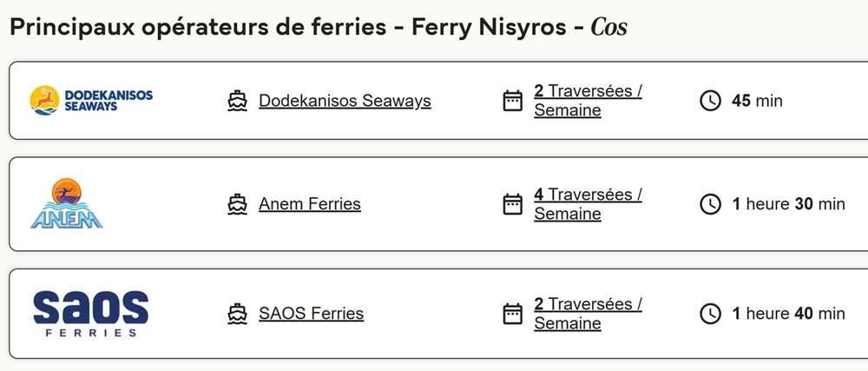Click the SAOS Ferries logo

(x=90, y=314)
